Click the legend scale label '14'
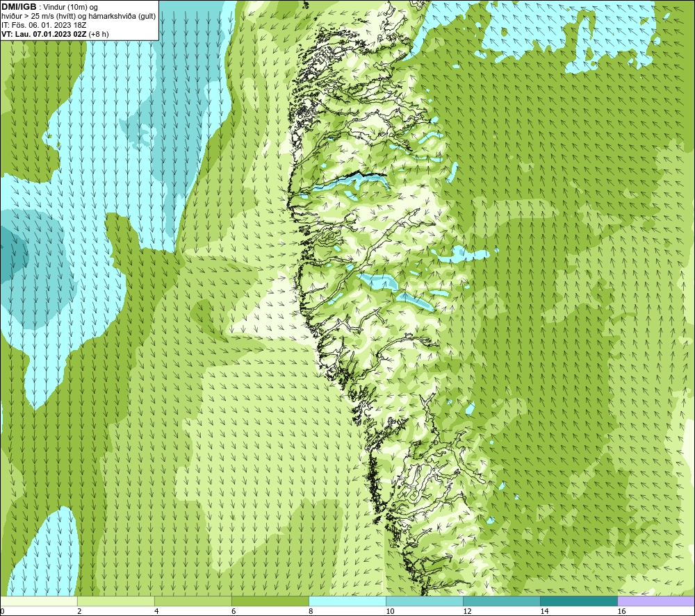Viewport: 695px width, 616px height. pyautogui.click(x=544, y=611)
